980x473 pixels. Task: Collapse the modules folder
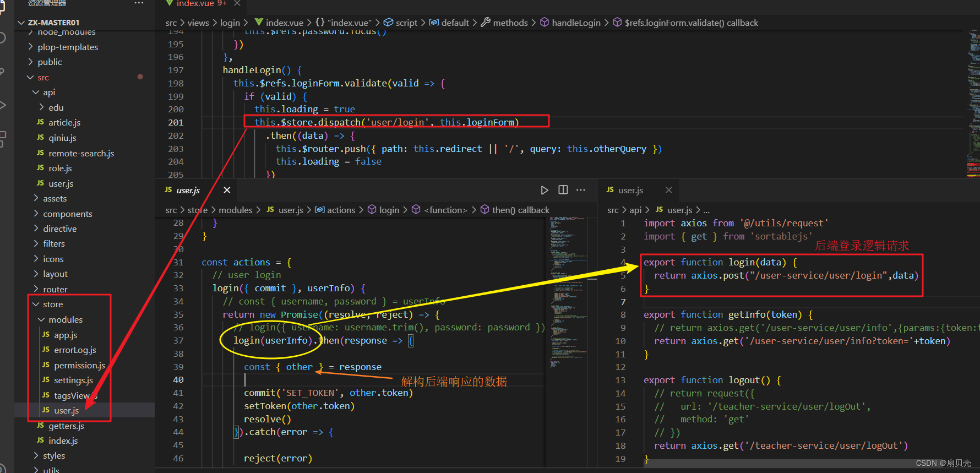coord(42,319)
